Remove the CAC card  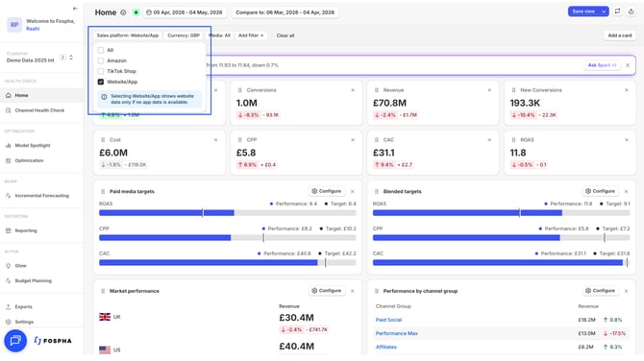pos(489,140)
